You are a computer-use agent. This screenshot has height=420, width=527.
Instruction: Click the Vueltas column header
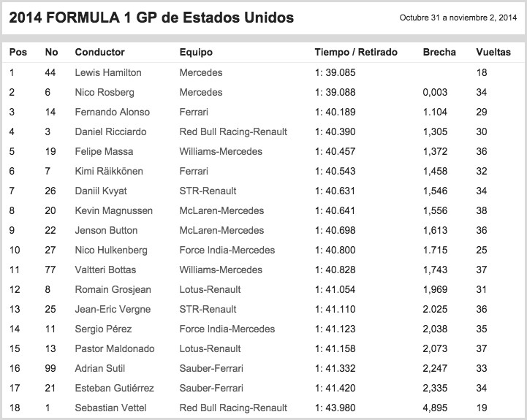(493, 53)
